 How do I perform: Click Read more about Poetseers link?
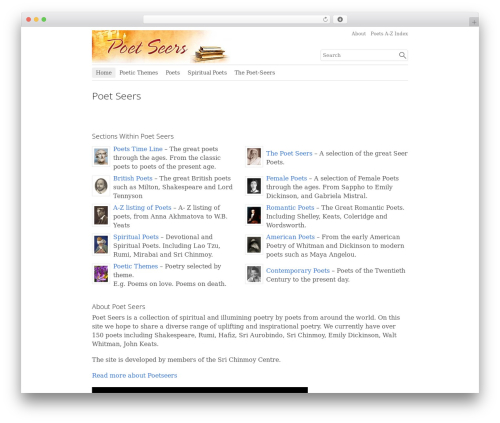point(135,375)
